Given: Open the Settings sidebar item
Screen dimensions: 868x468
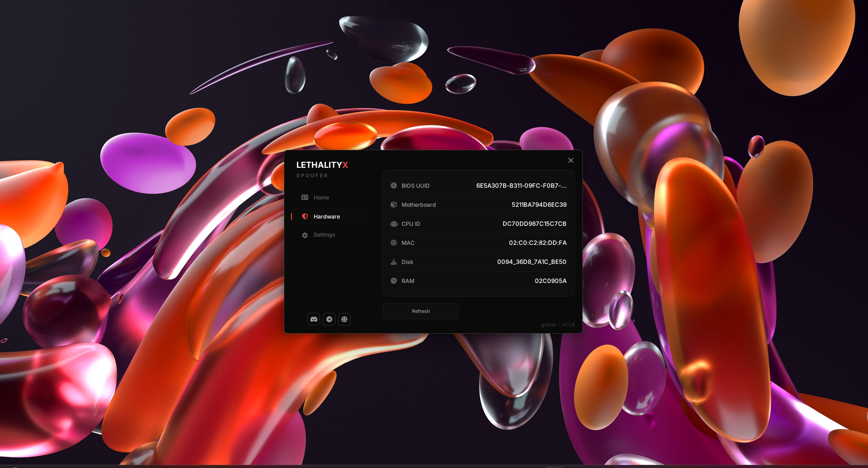Looking at the screenshot, I should pyautogui.click(x=329, y=235).
